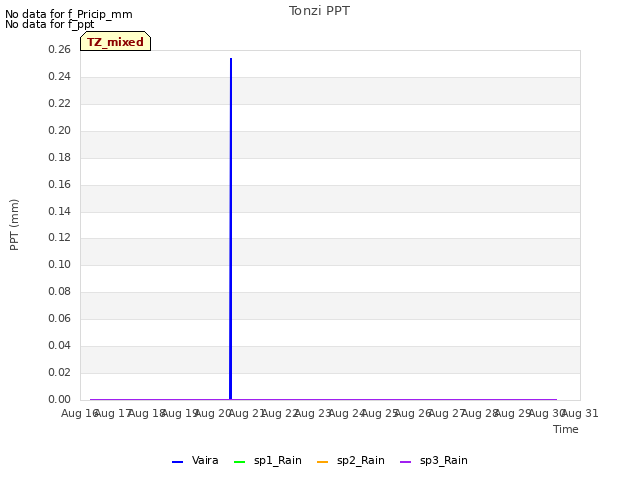640x480 pixels.
Task: Click the green sp1_Rain legend swatch
Action: 240,462
